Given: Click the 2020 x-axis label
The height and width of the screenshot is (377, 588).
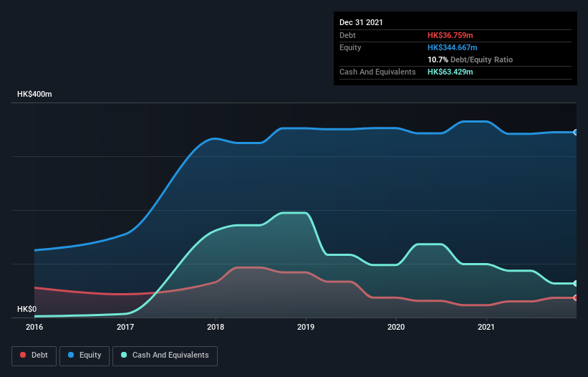Looking at the screenshot, I should coord(396,327).
